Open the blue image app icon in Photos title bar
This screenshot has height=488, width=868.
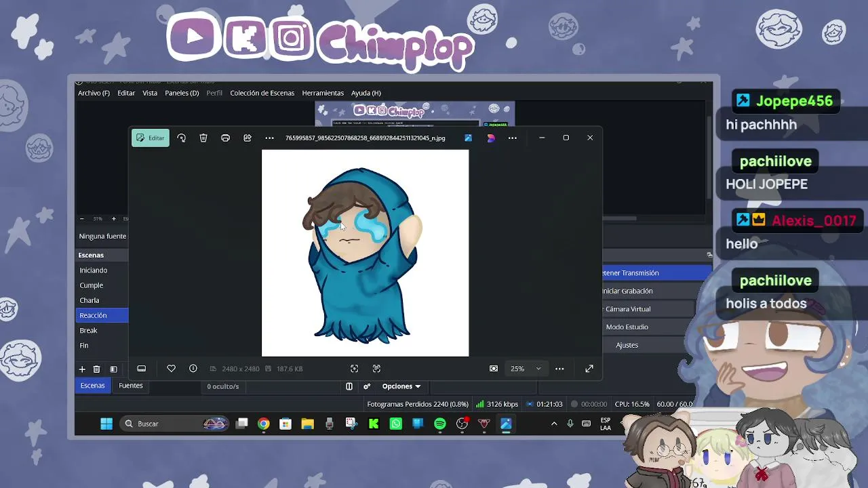tap(468, 138)
